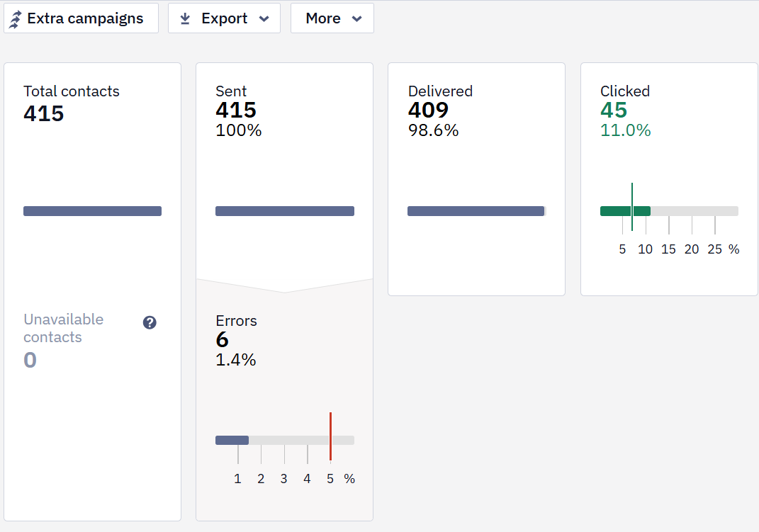Select the Delivered 98.6% rate
Image resolution: width=759 pixels, height=532 pixels.
click(433, 130)
